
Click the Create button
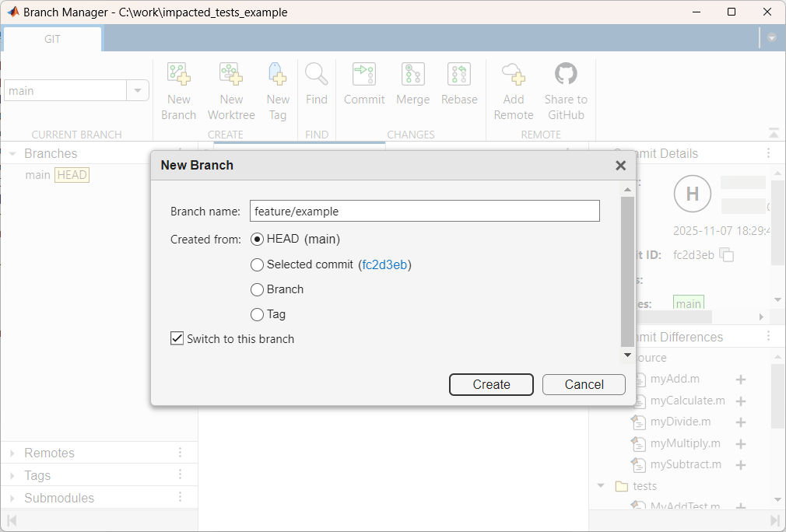491,384
